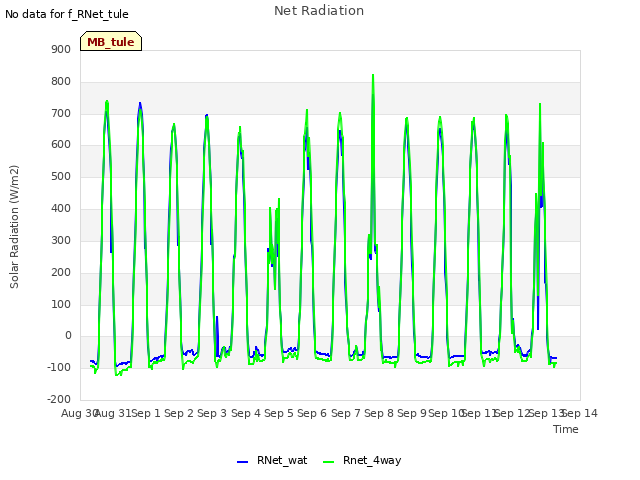Click the 500 y-axis tick label
The image size is (640, 480).
click(x=61, y=177)
